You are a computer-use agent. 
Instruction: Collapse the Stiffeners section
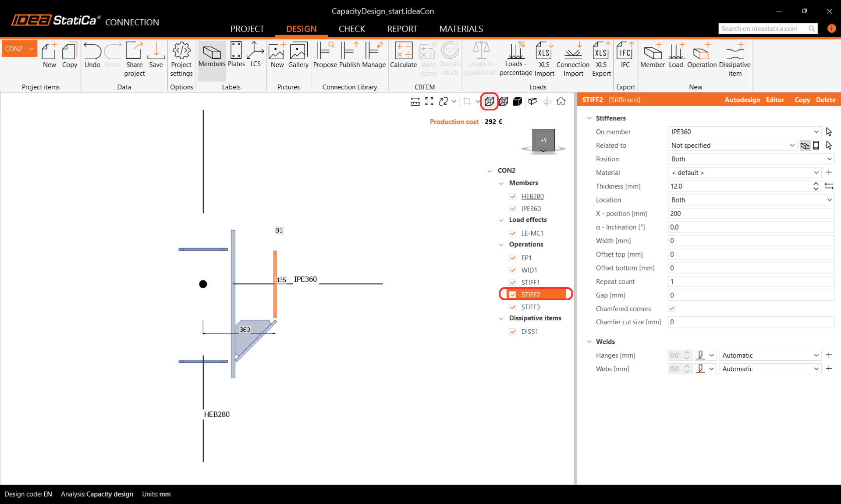pos(589,118)
